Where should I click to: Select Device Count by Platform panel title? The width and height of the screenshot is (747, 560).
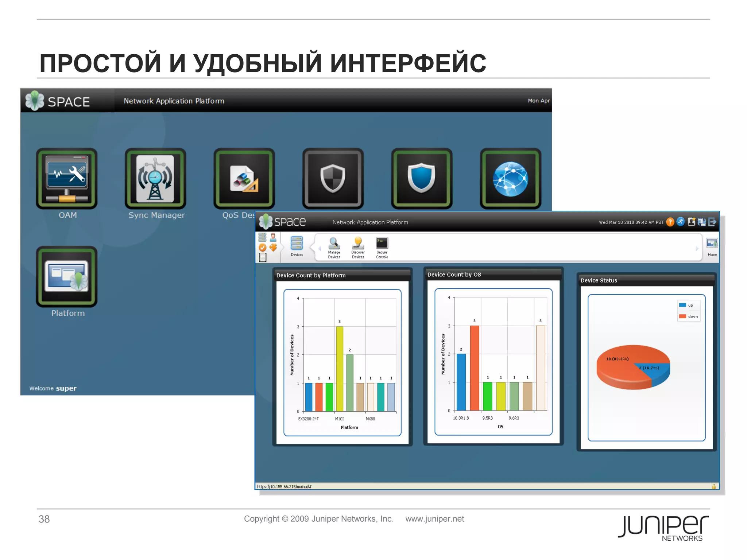point(311,275)
